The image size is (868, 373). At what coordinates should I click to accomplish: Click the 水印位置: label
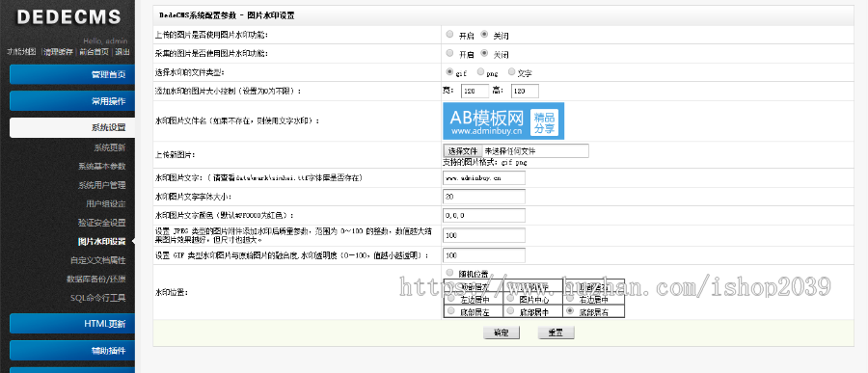point(171,292)
